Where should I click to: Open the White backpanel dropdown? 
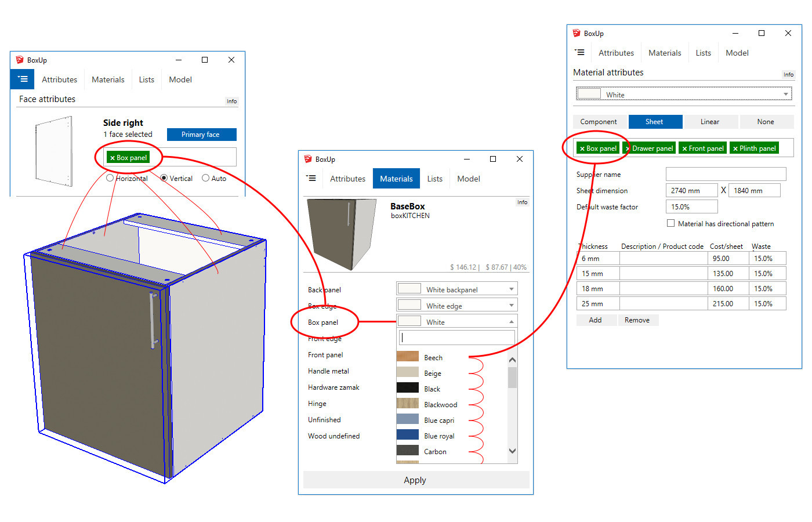click(x=511, y=288)
